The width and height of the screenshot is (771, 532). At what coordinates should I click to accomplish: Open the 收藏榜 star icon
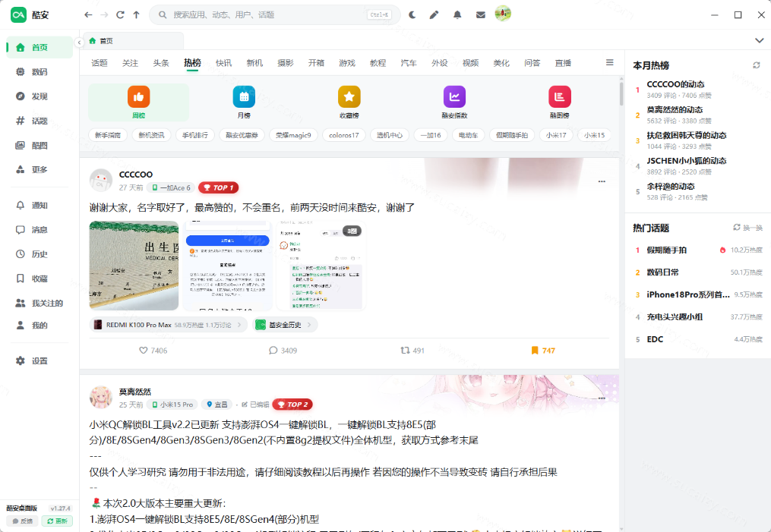coord(349,97)
